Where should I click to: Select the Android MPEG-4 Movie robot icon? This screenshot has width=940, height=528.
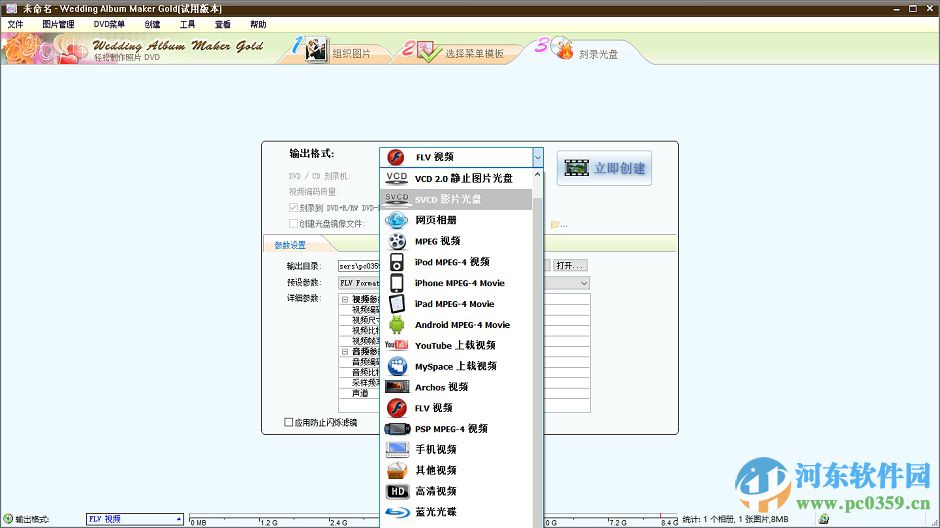(396, 325)
